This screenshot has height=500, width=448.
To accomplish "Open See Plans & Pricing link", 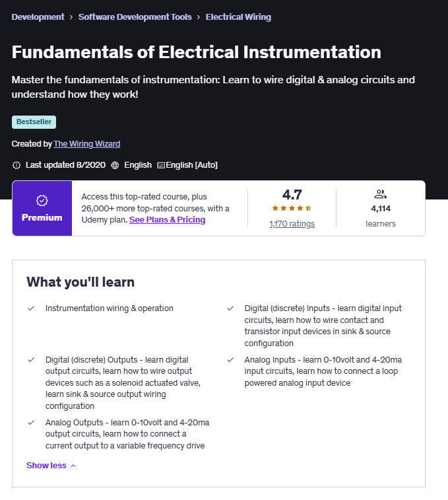I will [167, 220].
